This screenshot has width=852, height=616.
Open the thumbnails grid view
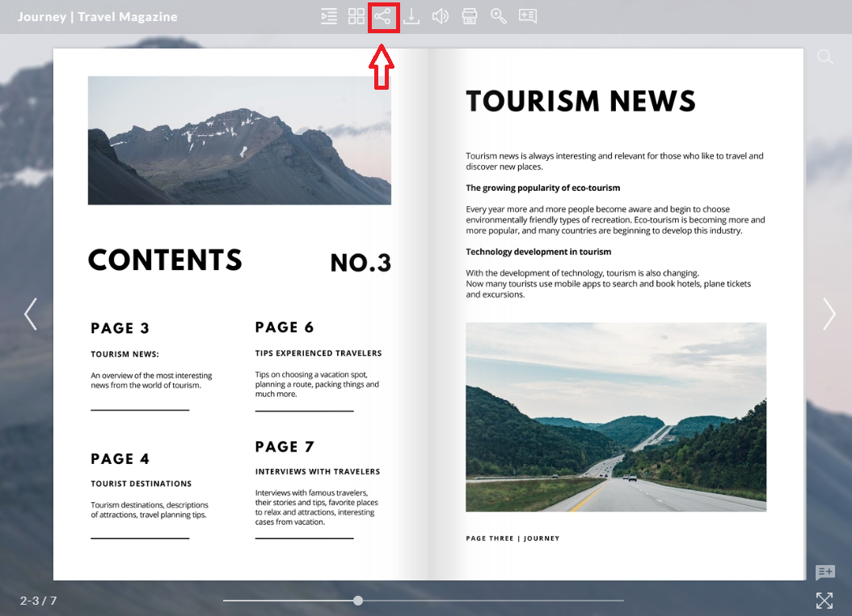(356, 16)
